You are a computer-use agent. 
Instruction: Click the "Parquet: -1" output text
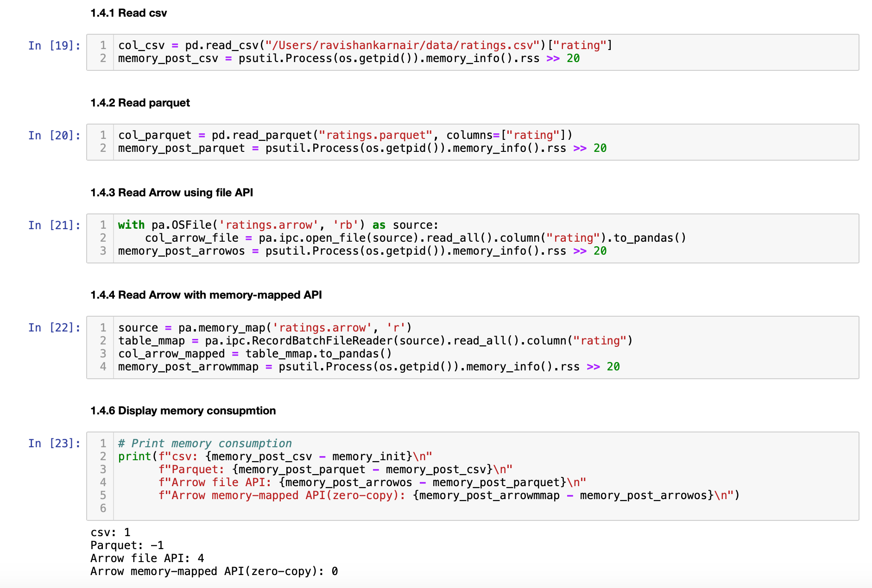127,545
